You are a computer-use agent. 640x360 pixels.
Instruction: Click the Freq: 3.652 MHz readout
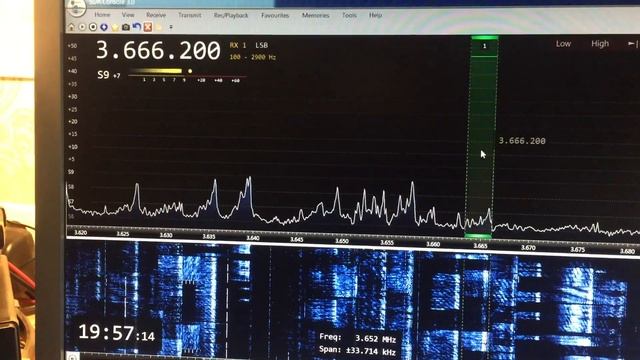(x=358, y=338)
